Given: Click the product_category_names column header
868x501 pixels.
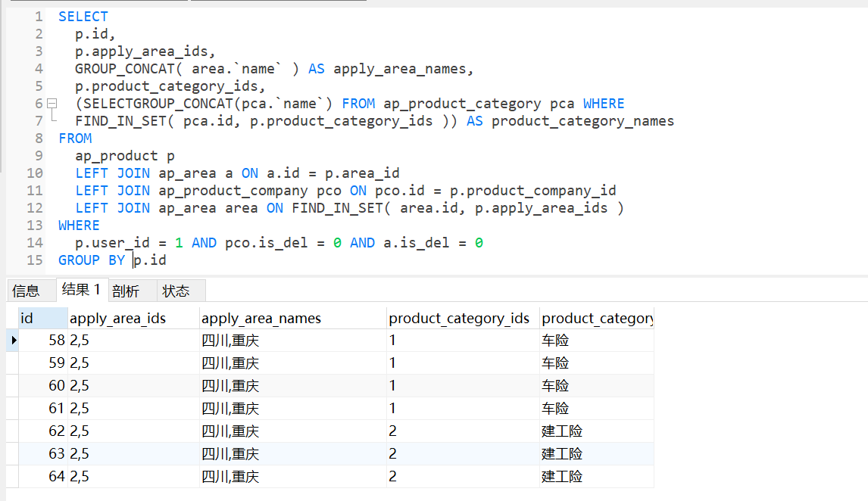Looking at the screenshot, I should [x=597, y=319].
